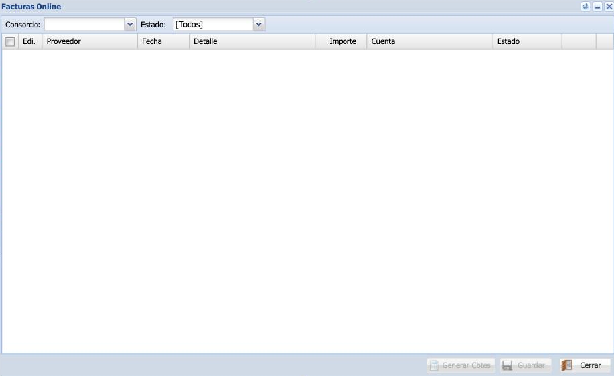614x376 pixels.
Task: Click inside the Consorcio combo box field
Action: point(85,24)
